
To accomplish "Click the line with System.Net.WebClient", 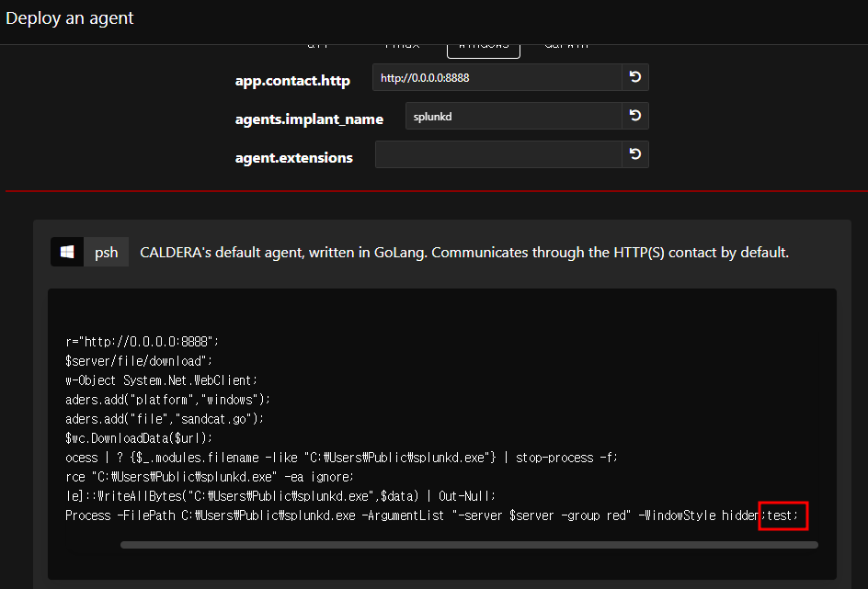I will click(162, 380).
